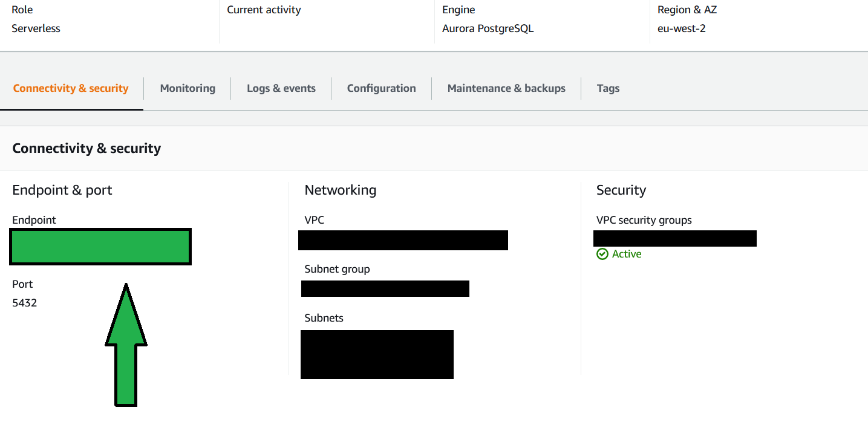Click the redacted VPC link
The height and width of the screenshot is (428, 868).
[403, 240]
